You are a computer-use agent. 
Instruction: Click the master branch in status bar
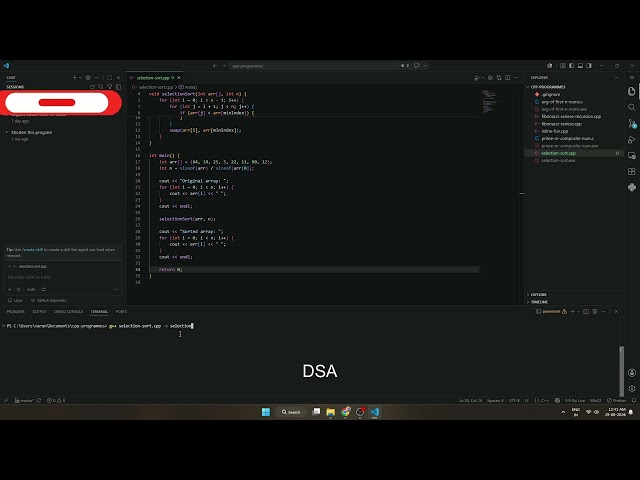(24, 400)
